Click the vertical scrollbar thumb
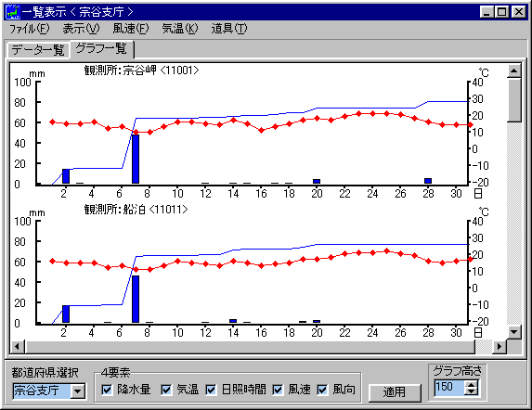This screenshot has height=410, width=532. (x=514, y=100)
